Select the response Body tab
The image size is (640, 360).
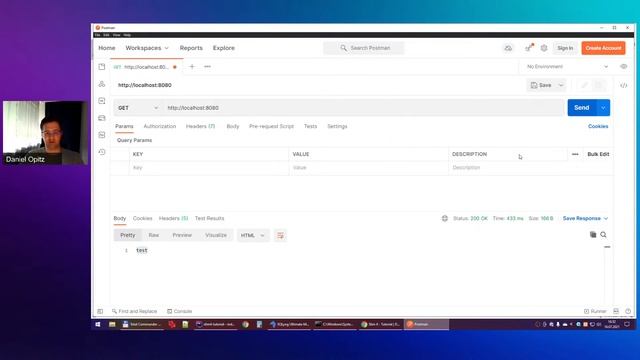(120, 218)
